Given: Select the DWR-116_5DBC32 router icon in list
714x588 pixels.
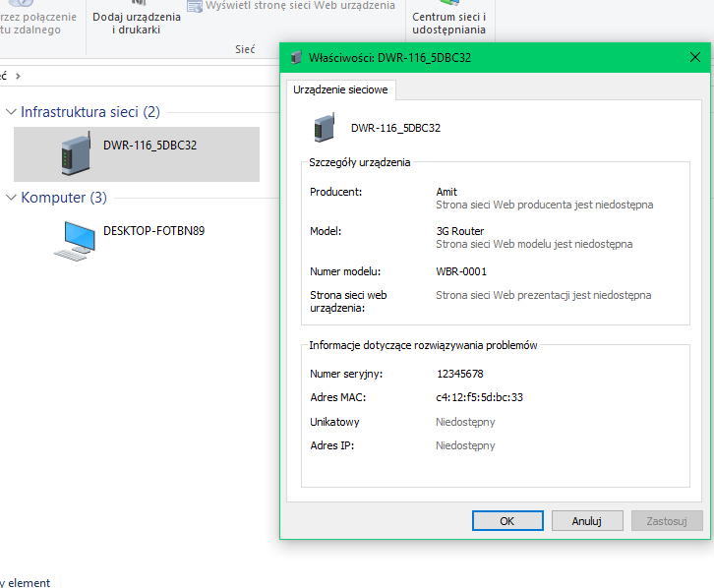Looking at the screenshot, I should coord(75,153).
